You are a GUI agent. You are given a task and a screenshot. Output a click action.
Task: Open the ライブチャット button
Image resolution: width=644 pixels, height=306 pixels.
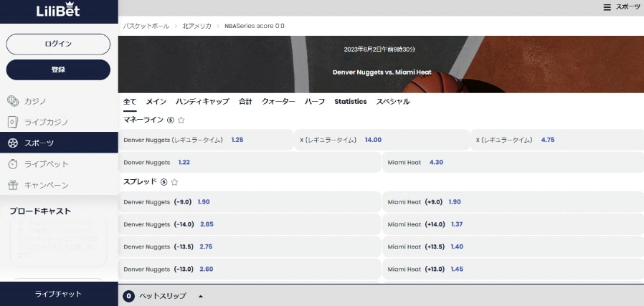(58, 294)
